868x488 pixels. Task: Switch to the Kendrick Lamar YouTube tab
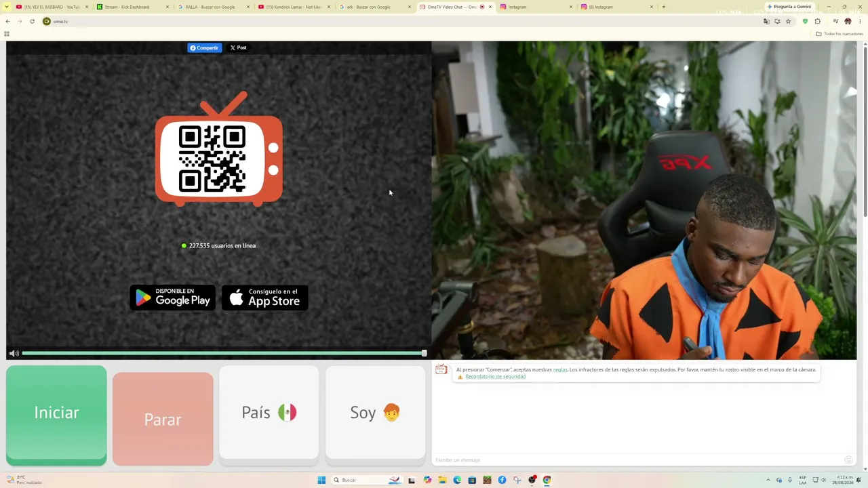coord(294,7)
